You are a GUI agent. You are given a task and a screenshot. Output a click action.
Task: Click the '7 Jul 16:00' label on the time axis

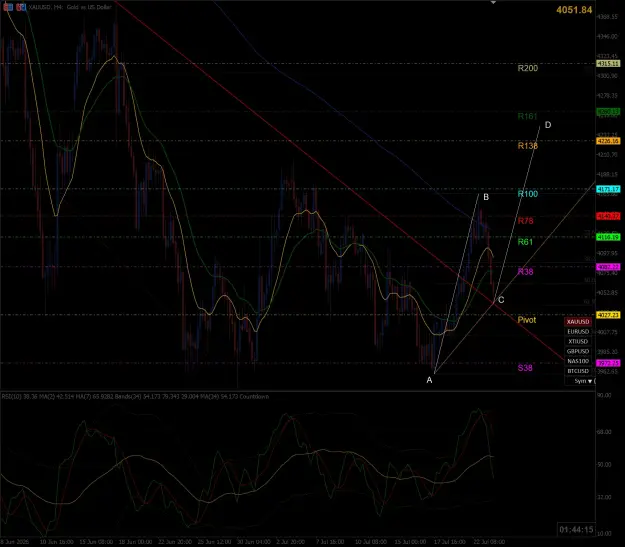(x=330, y=542)
